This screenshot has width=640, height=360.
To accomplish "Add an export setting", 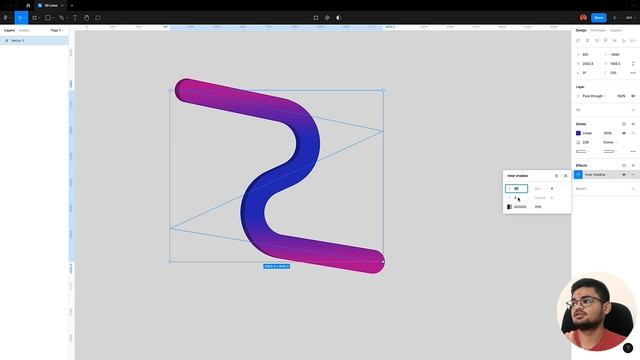I will 633,189.
